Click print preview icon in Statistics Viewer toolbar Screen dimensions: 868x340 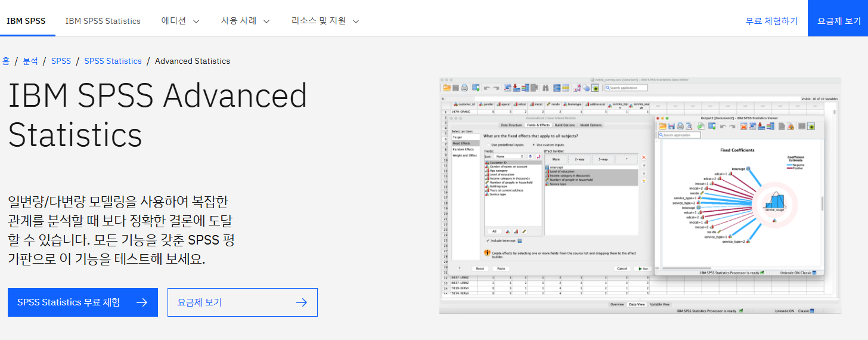(x=689, y=126)
